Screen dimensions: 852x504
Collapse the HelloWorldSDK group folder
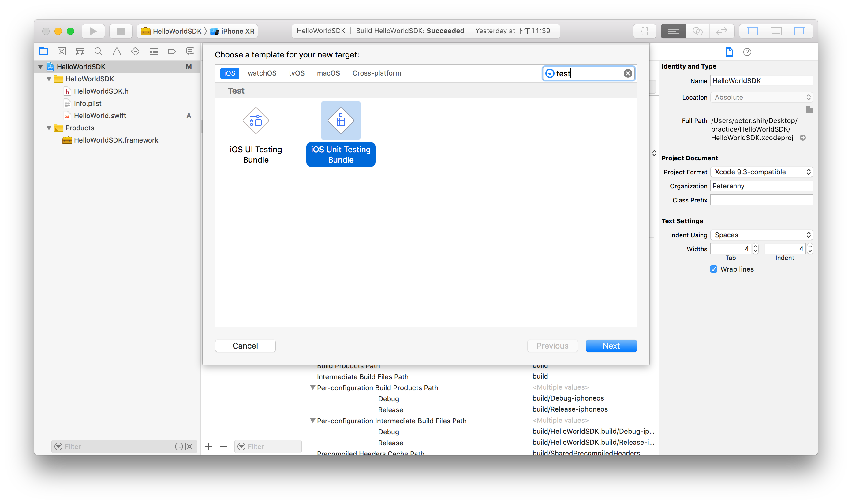(49, 79)
